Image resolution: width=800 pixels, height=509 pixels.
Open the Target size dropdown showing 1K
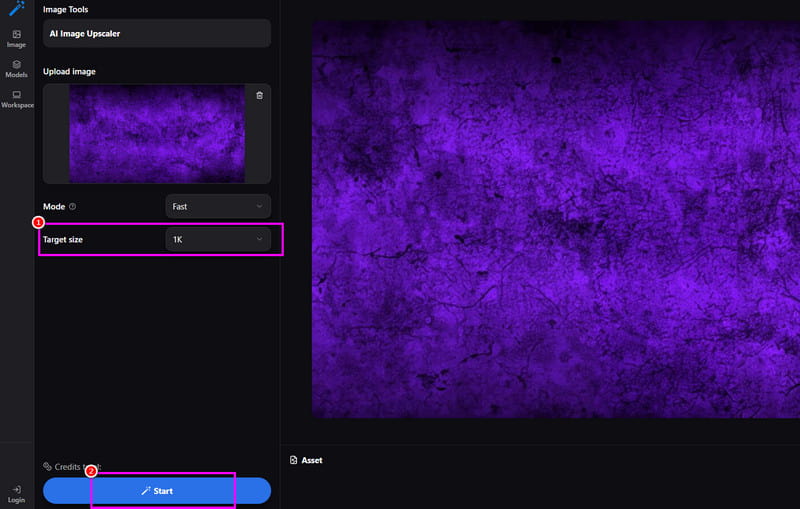tap(218, 239)
